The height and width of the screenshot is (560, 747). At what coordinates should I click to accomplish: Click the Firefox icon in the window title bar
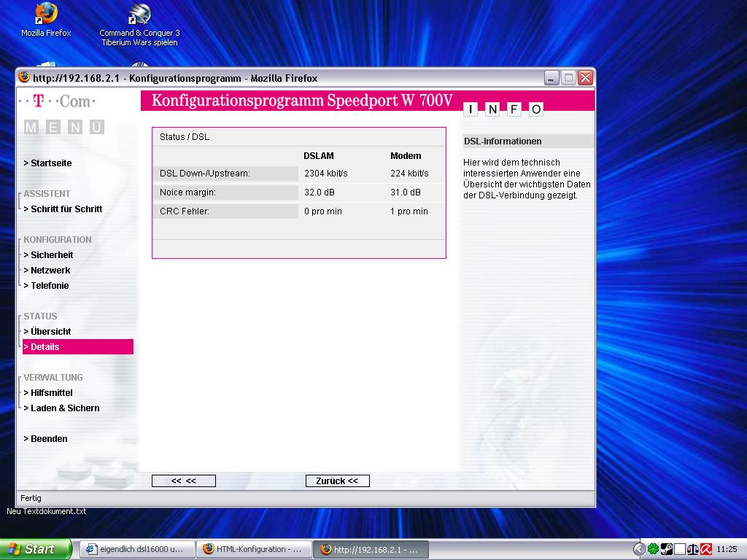tap(24, 77)
